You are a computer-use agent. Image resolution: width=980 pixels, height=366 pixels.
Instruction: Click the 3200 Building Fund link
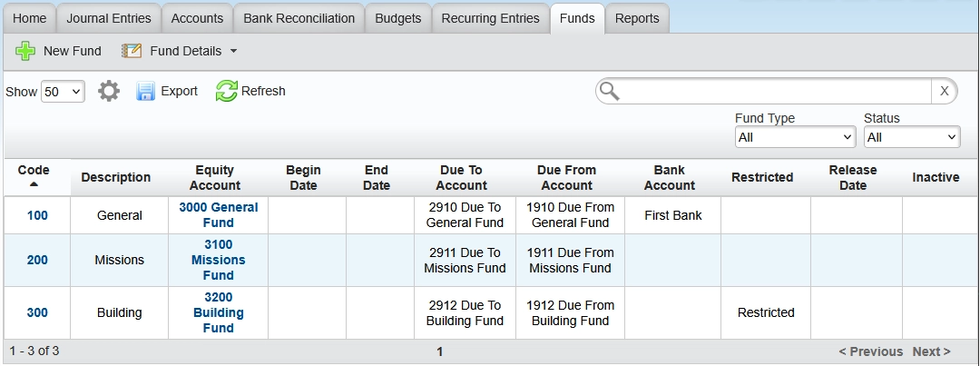(218, 312)
